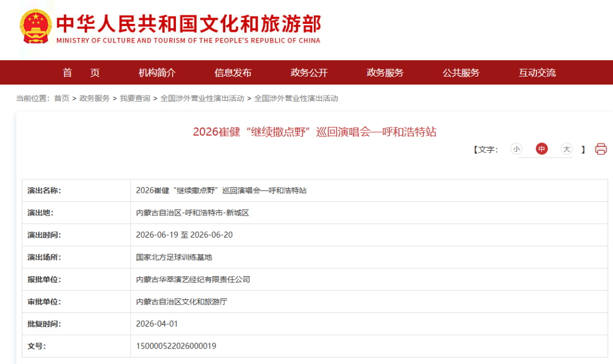Select medium font size 中
The width and height of the screenshot is (613, 364).
click(x=541, y=149)
